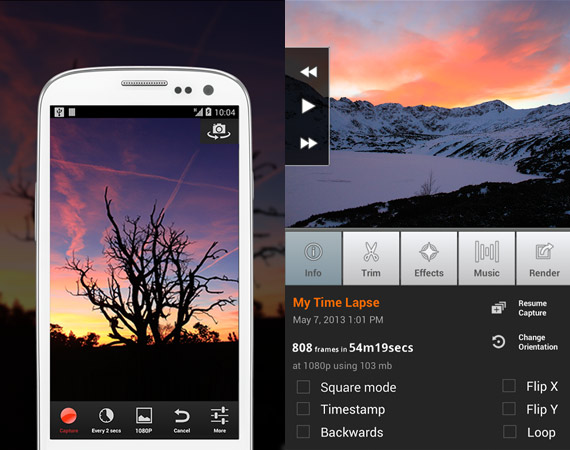The image size is (570, 450).
Task: Click the Resume Capture icon
Action: click(499, 308)
